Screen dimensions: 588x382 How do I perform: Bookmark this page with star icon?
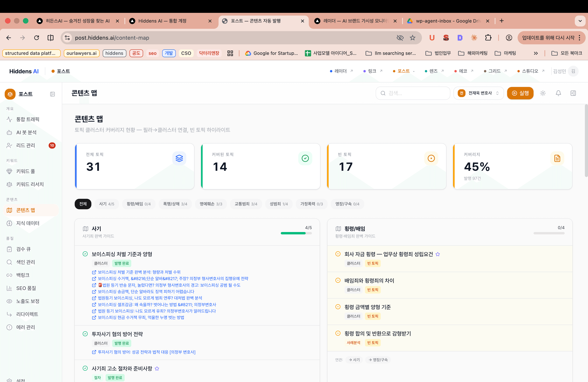[x=413, y=38]
